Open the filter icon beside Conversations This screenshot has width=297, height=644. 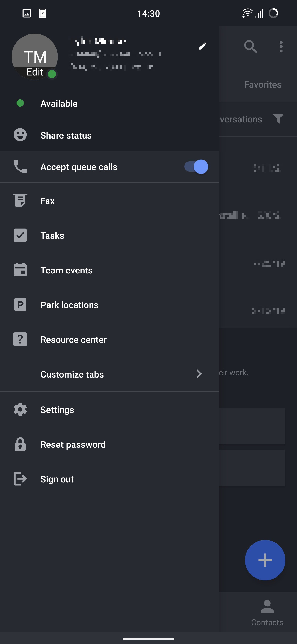click(x=278, y=119)
